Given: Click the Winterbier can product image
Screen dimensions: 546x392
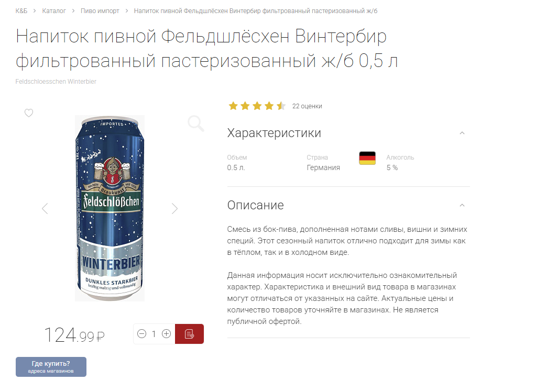Looking at the screenshot, I should (x=110, y=208).
